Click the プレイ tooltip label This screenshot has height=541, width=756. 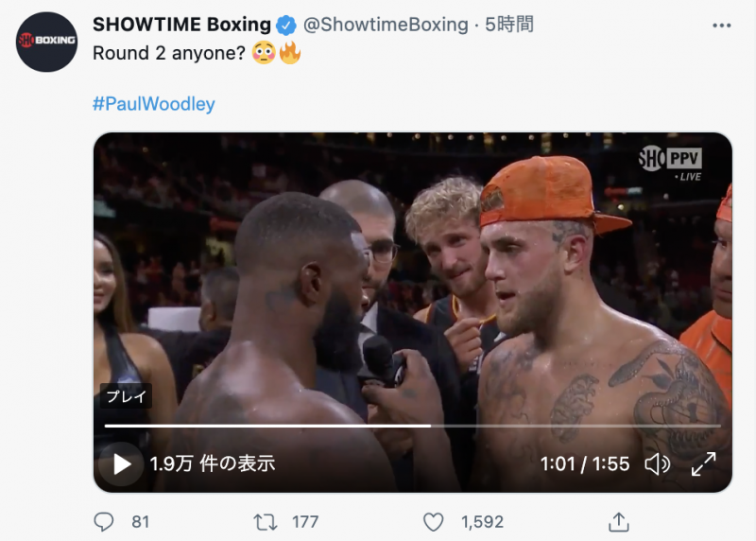126,396
